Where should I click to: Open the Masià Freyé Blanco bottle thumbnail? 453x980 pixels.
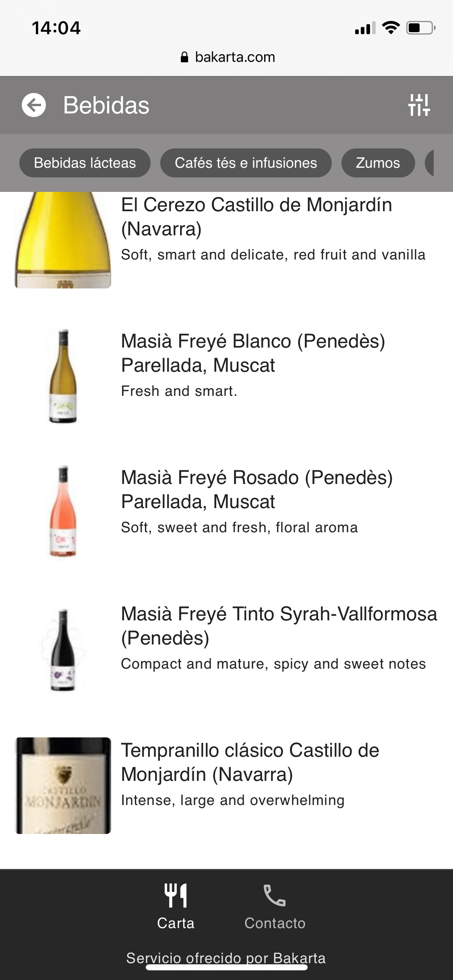click(63, 376)
